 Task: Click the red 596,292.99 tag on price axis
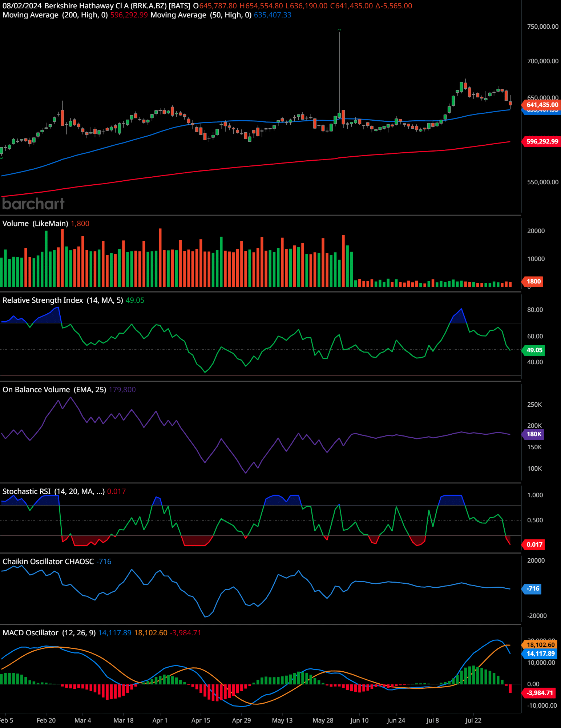[x=542, y=141]
